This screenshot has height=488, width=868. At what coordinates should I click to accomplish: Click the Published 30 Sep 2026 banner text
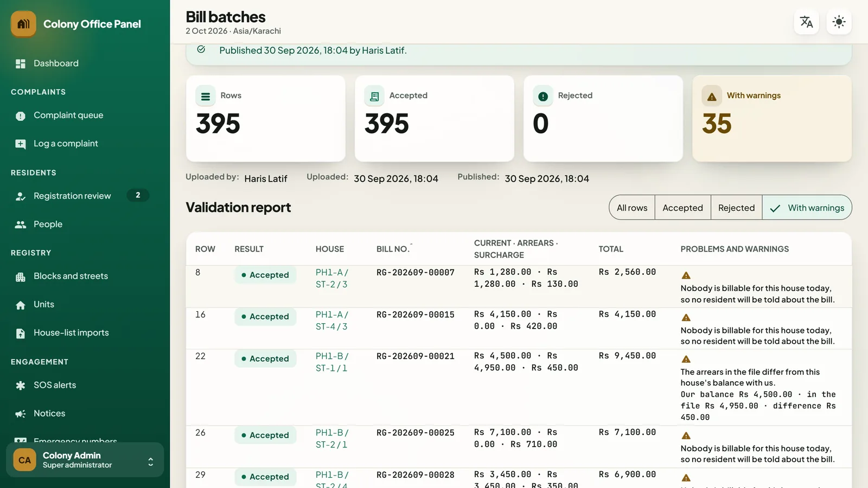[313, 50]
